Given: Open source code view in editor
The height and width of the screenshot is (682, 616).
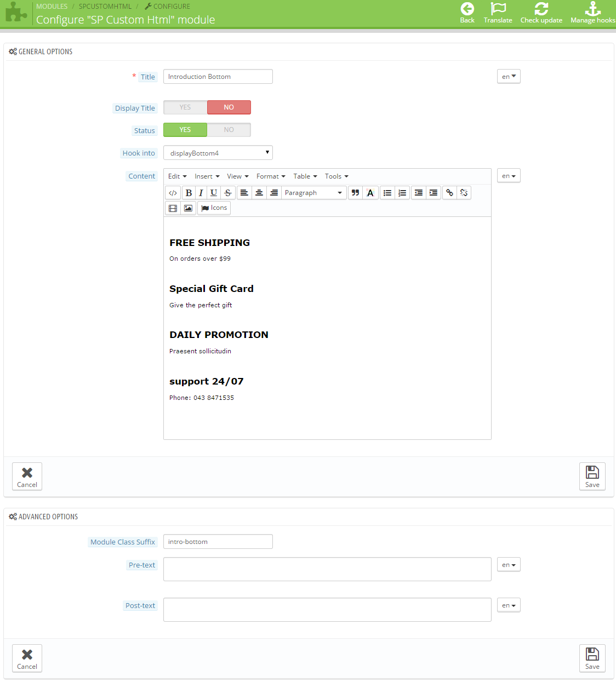Looking at the screenshot, I should (x=173, y=193).
